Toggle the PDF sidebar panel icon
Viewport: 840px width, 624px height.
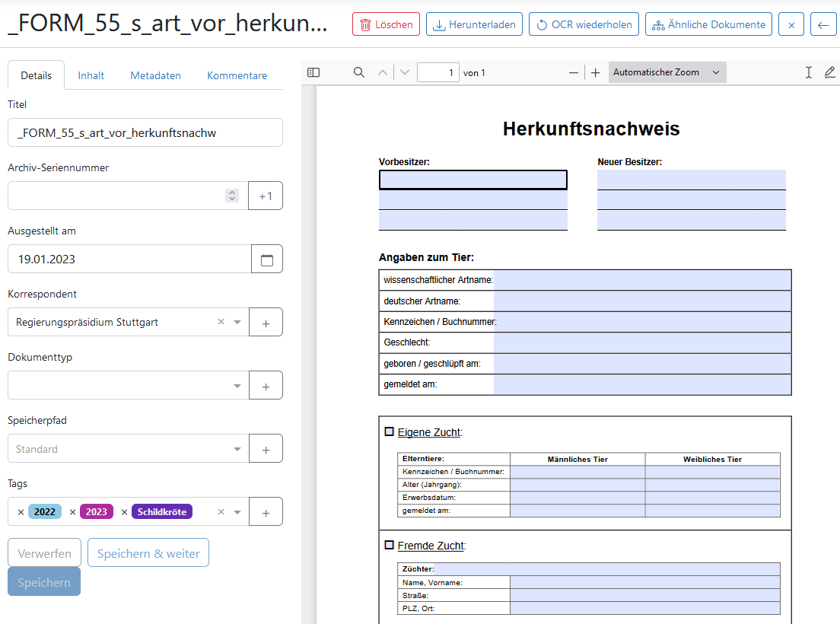pyautogui.click(x=313, y=72)
